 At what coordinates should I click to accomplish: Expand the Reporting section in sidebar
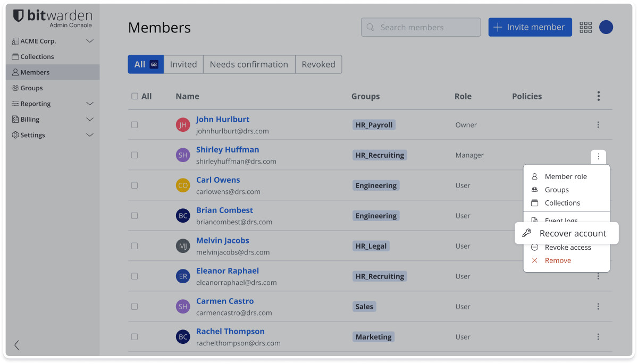(90, 104)
